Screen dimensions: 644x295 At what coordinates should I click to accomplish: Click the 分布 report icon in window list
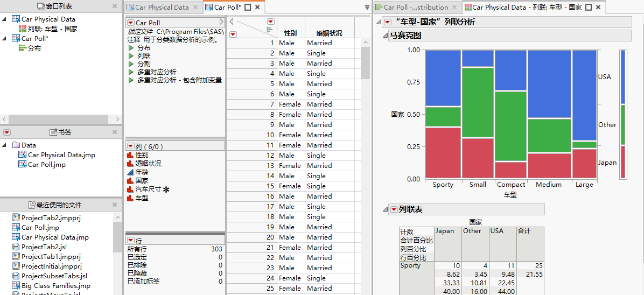23,48
